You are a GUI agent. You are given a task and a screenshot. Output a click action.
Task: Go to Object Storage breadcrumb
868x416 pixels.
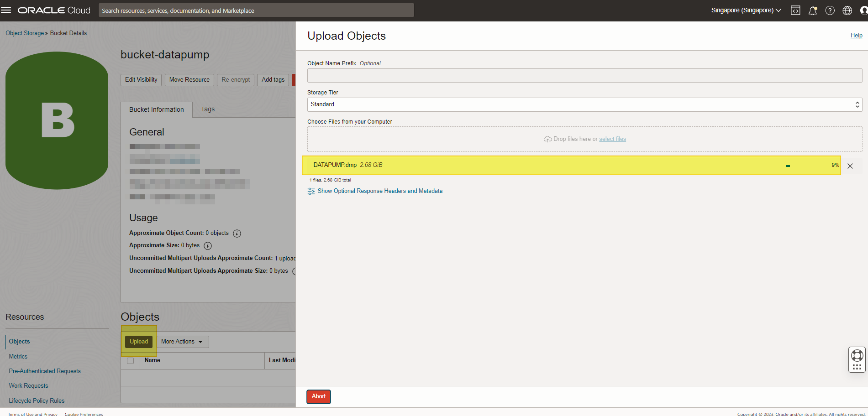click(x=25, y=33)
